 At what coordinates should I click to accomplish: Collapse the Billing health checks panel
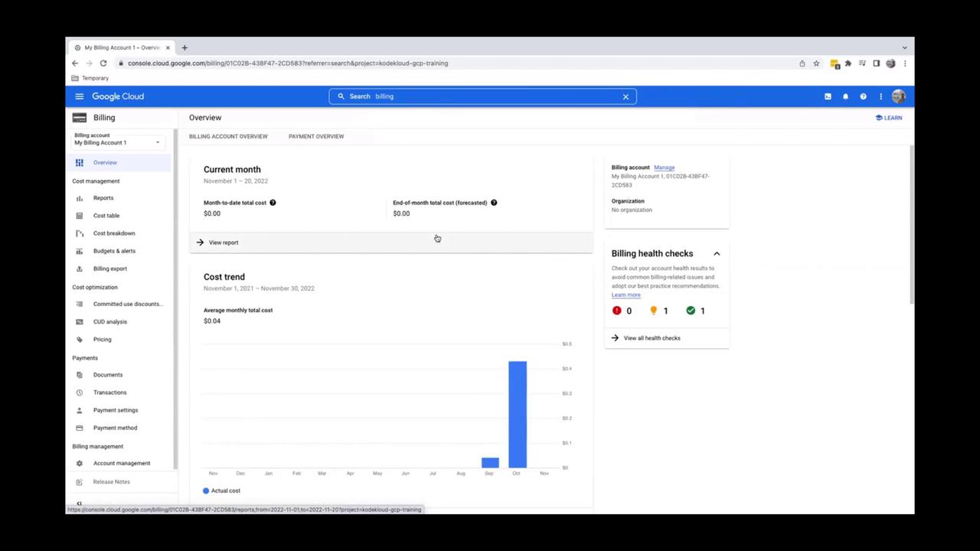pos(717,253)
